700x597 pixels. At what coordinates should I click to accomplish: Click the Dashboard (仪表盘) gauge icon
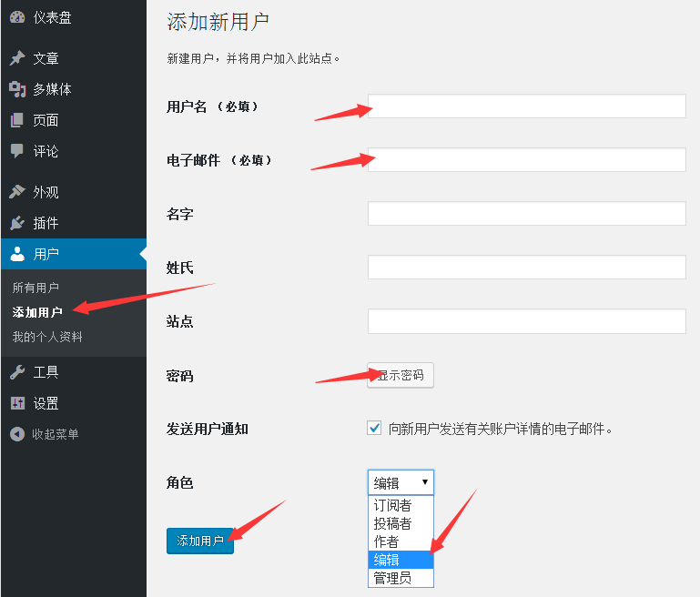click(17, 17)
